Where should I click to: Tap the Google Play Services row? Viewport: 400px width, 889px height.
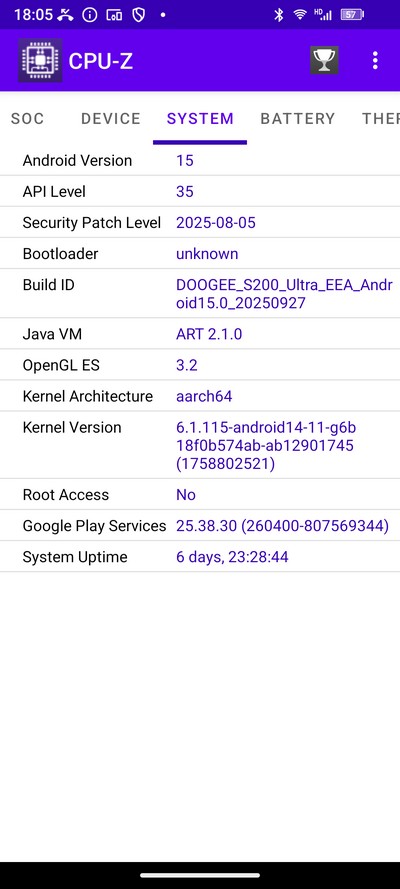click(x=200, y=526)
